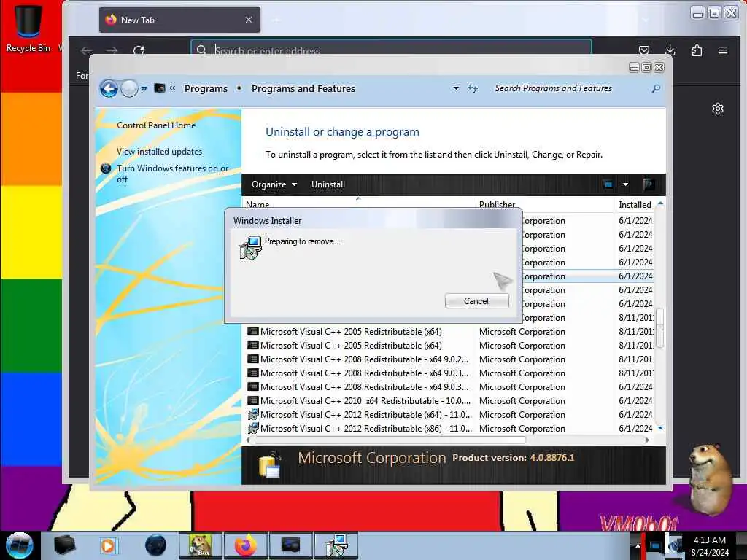Click the Control Panel forward arrow button
Image resolution: width=747 pixels, height=560 pixels.
coord(128,88)
